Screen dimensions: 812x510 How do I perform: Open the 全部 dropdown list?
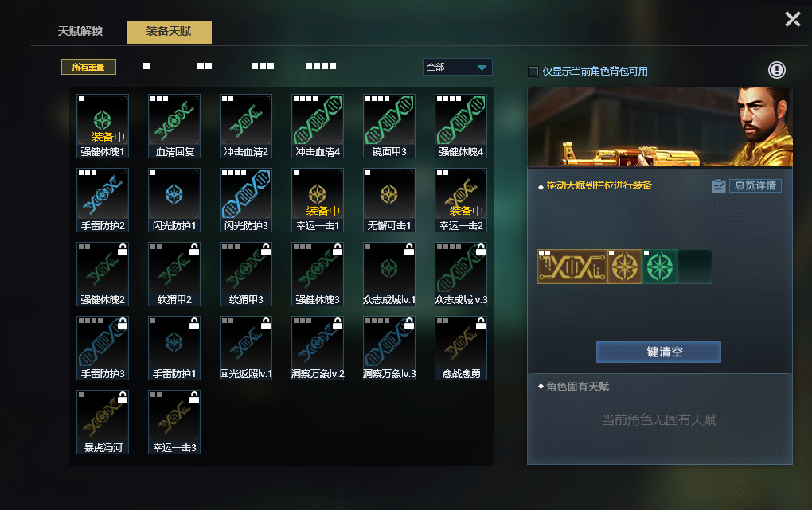pos(457,68)
